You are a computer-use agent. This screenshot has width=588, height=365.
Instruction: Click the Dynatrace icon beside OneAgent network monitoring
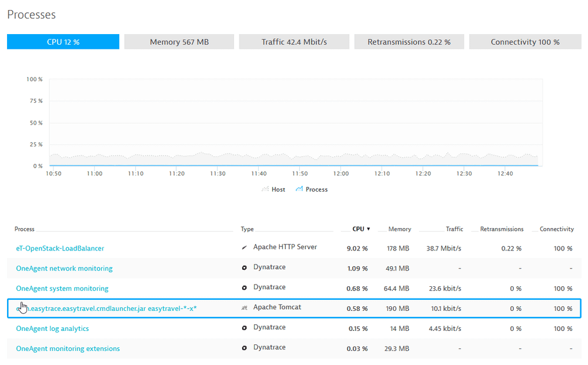pyautogui.click(x=244, y=267)
